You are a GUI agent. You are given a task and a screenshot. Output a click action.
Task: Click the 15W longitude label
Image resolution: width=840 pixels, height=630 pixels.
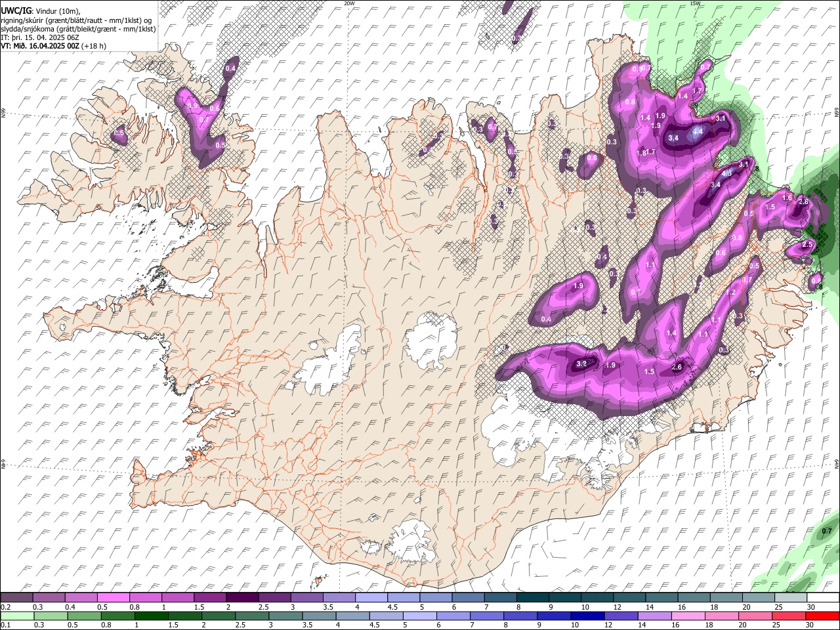click(x=695, y=3)
